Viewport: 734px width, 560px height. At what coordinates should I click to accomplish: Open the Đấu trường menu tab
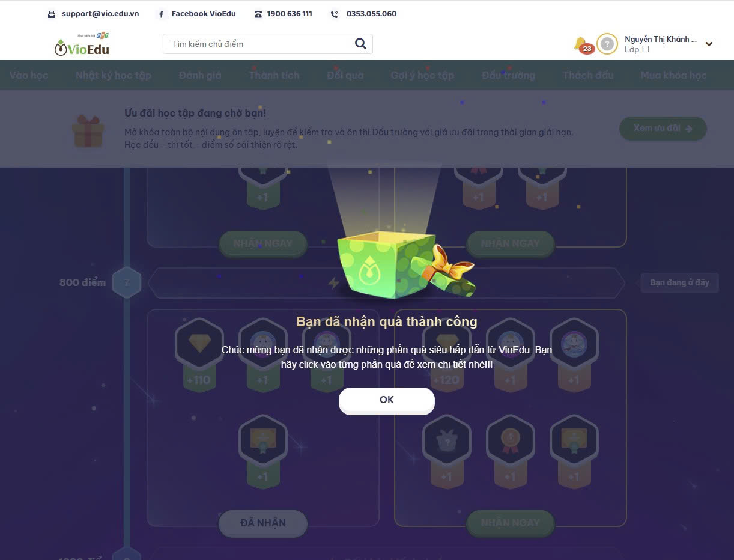[x=508, y=75]
